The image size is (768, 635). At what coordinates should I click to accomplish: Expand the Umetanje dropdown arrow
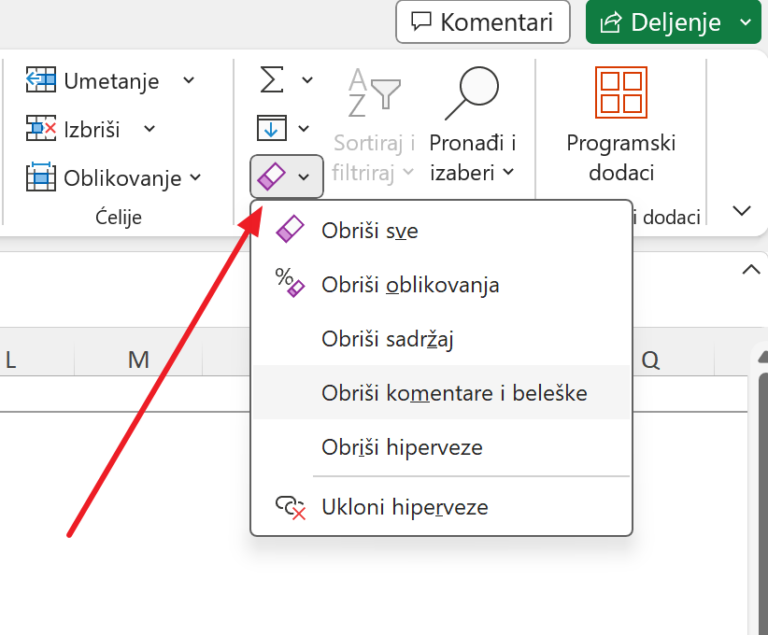click(x=189, y=80)
